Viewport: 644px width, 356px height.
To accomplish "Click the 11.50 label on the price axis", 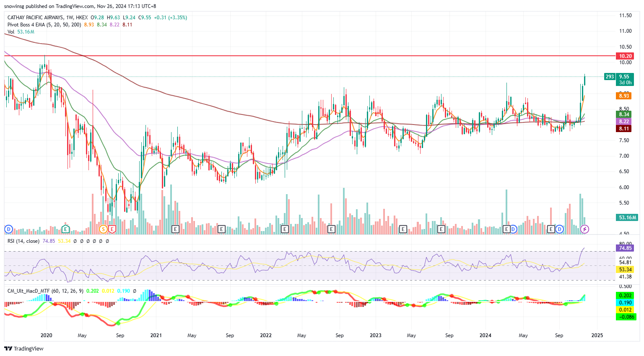I will (625, 16).
